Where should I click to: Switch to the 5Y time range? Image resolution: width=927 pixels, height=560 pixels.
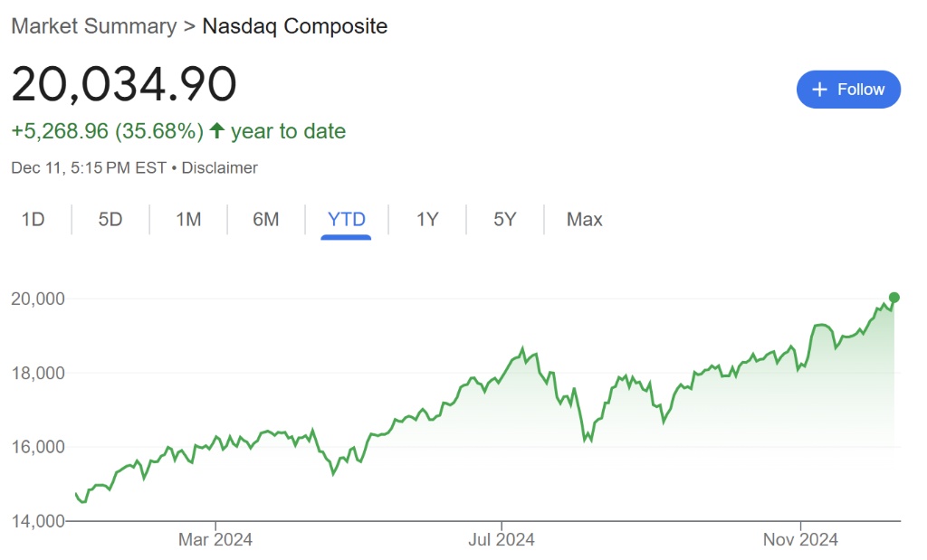[505, 219]
